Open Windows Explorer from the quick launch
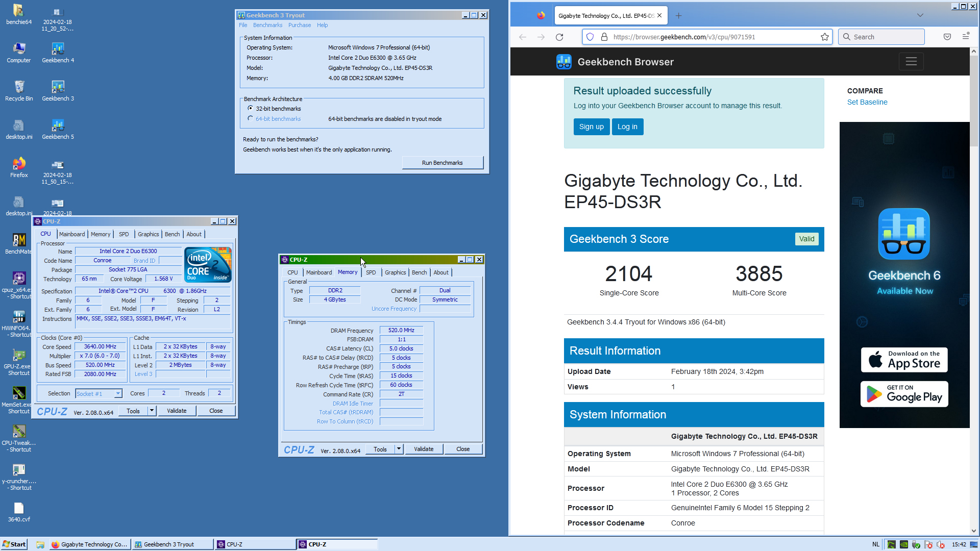The image size is (980, 551). 40,544
